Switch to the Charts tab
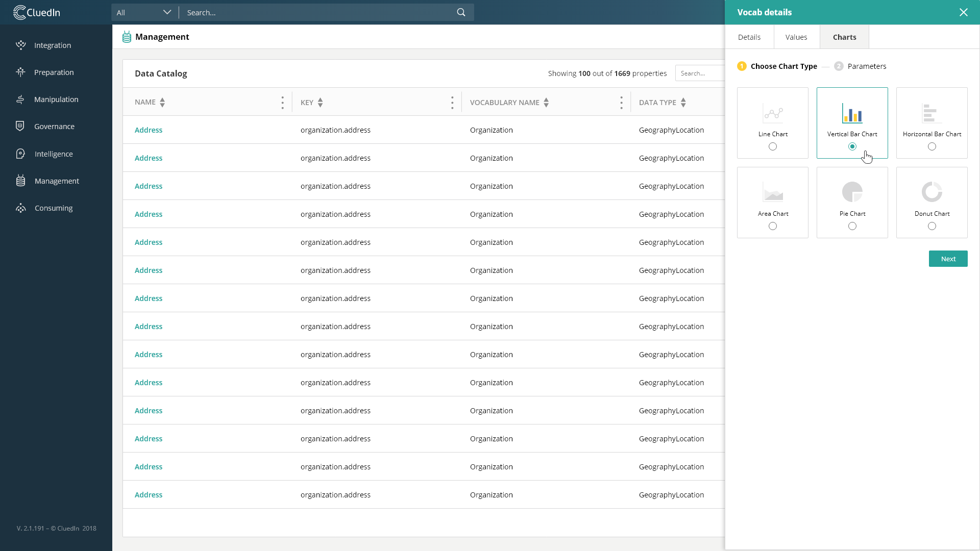This screenshot has width=980, height=551. (845, 37)
